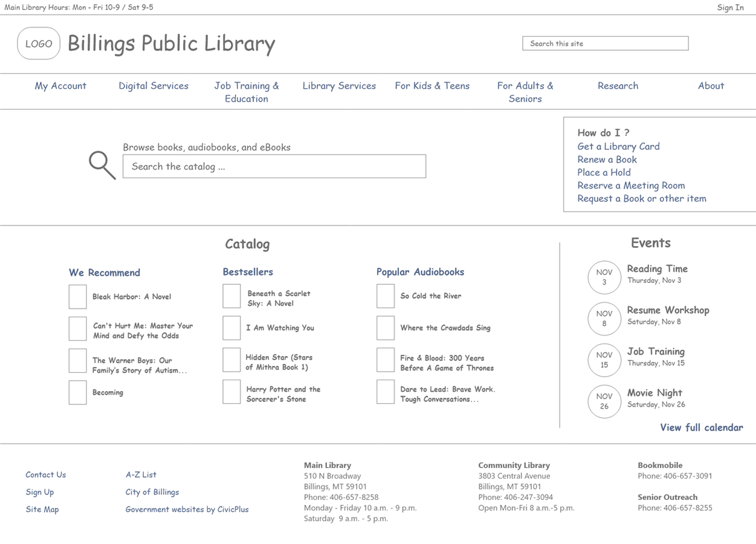Click the LOGO placeholder icon
Screen dimensions: 756x544
[x=39, y=44]
